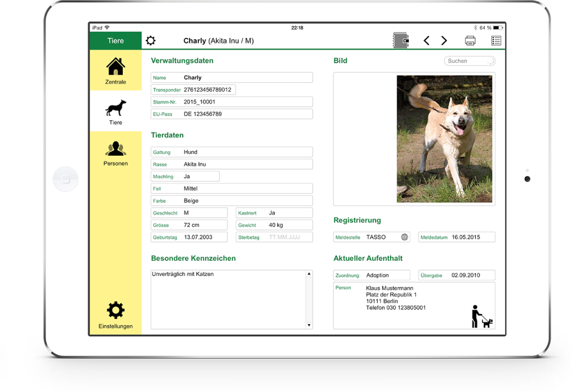Open Personen section in sidebar
This screenshot has width=572, height=392.
(x=116, y=153)
